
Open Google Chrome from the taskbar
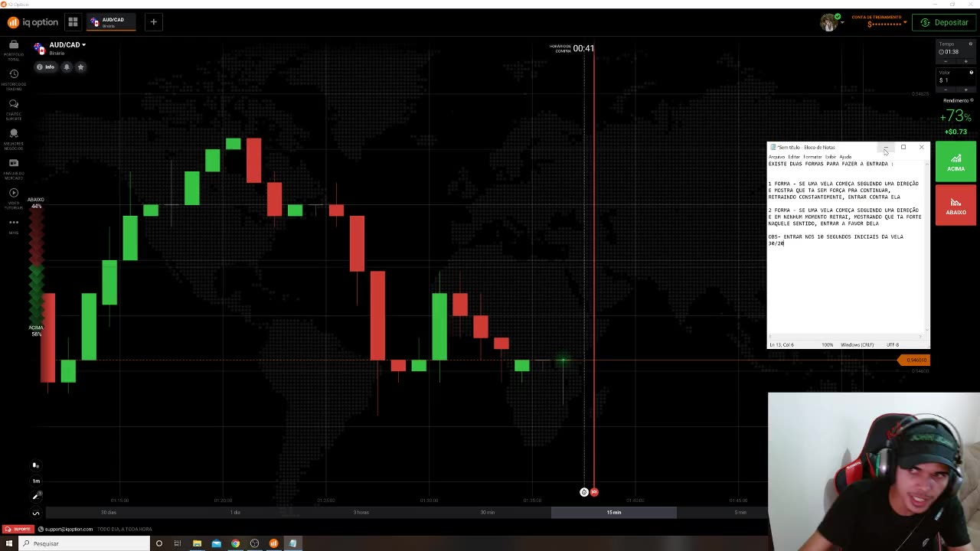pyautogui.click(x=235, y=543)
